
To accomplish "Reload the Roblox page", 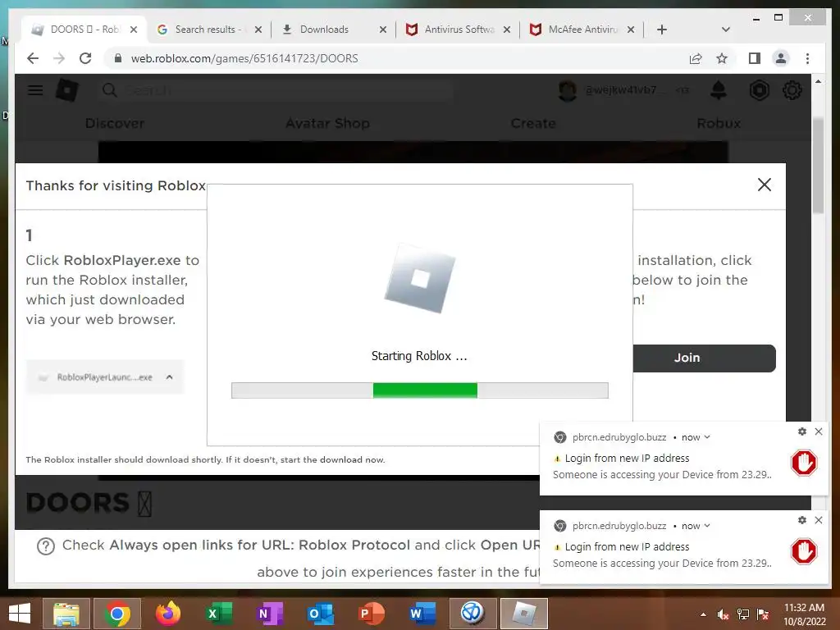I will pyautogui.click(x=85, y=58).
